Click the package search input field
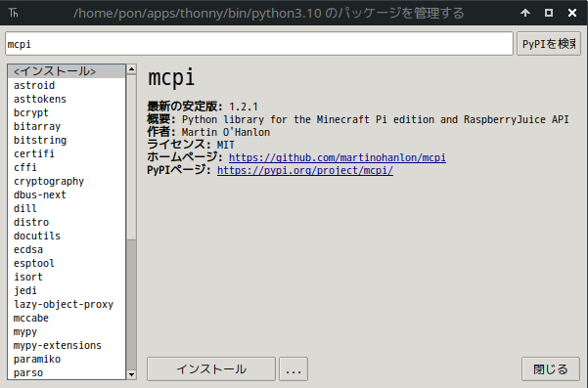 (259, 44)
